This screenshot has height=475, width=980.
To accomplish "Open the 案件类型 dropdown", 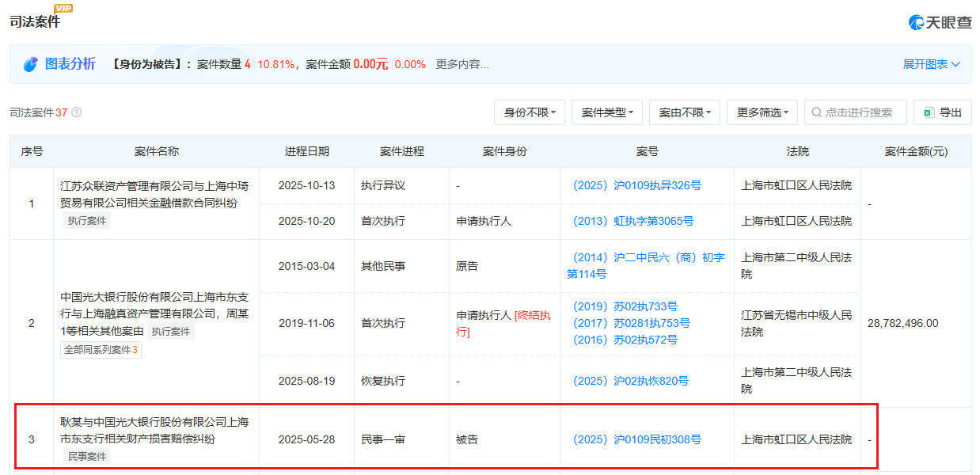I will pyautogui.click(x=606, y=112).
